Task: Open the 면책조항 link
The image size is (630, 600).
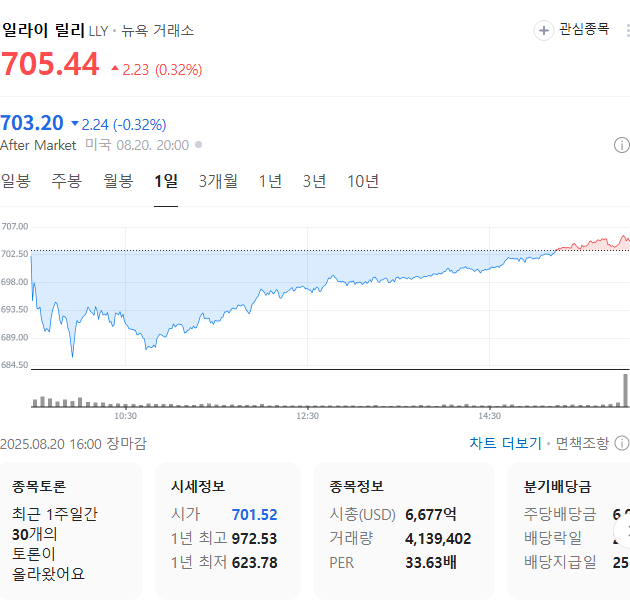Action: click(x=582, y=443)
